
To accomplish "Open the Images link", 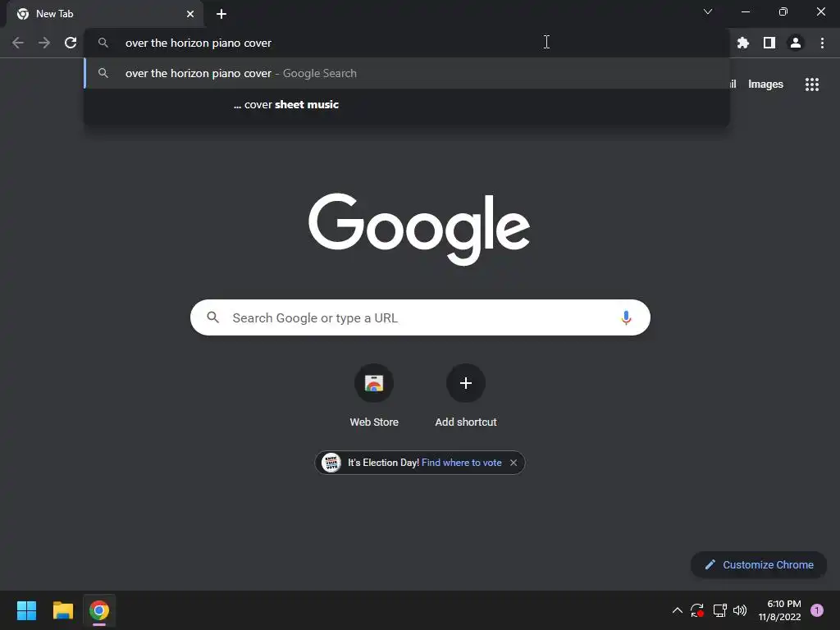I will (x=765, y=84).
